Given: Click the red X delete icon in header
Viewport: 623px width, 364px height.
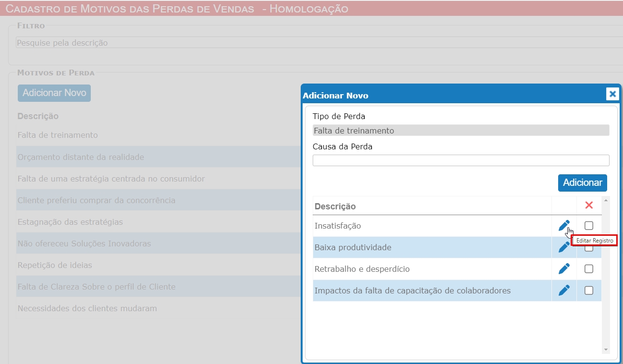Looking at the screenshot, I should 589,205.
